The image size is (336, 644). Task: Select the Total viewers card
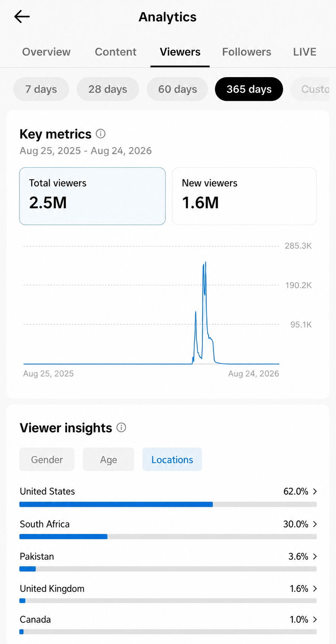coord(92,196)
